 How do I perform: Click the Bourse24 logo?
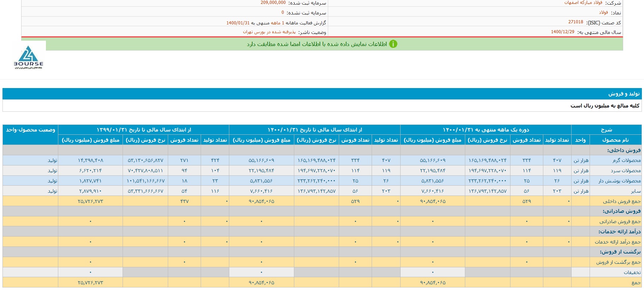tap(28, 57)
